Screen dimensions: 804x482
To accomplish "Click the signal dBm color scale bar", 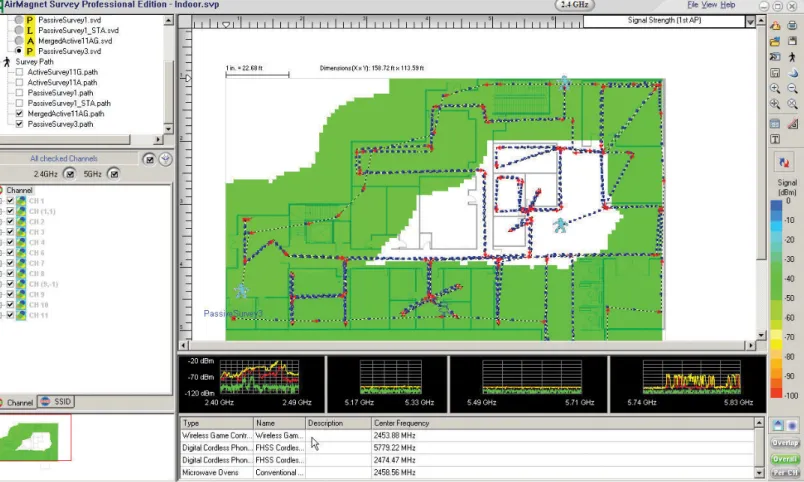I will [x=776, y=298].
